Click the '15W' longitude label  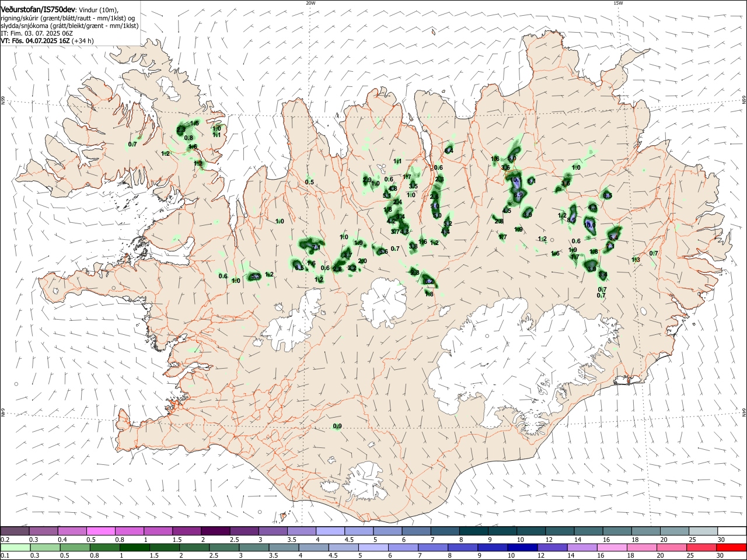pyautogui.click(x=618, y=3)
